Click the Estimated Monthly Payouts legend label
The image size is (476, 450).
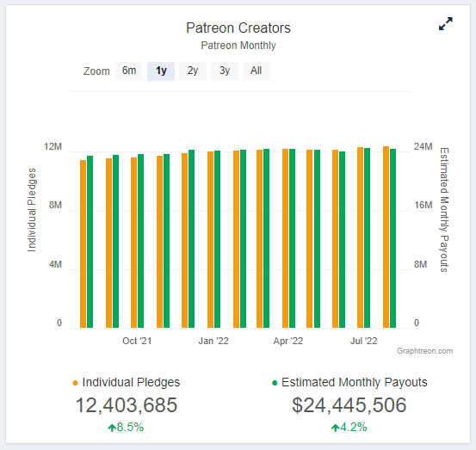point(355,382)
